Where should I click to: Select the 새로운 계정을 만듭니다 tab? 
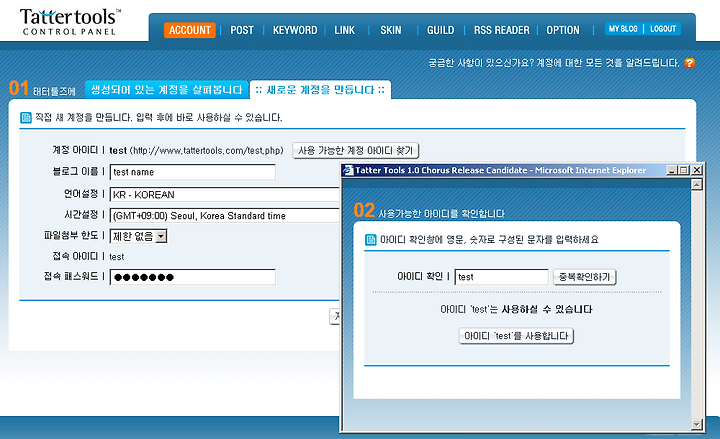pyautogui.click(x=320, y=90)
